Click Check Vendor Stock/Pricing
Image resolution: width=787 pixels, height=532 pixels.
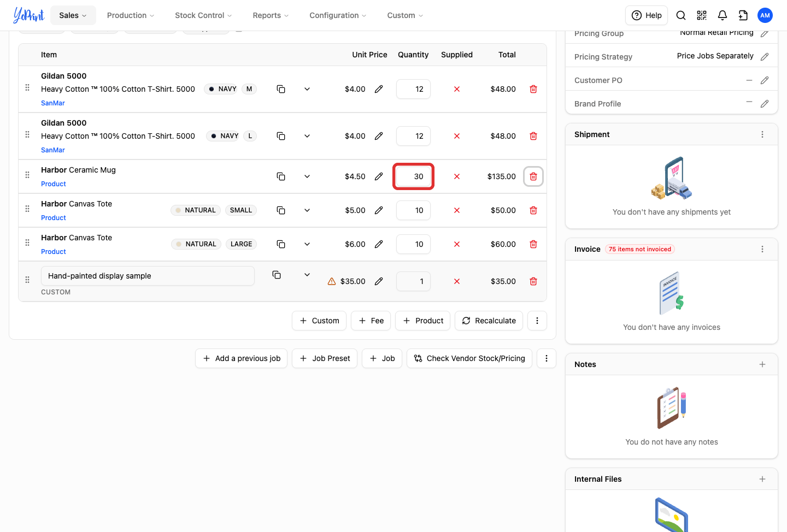tap(469, 358)
